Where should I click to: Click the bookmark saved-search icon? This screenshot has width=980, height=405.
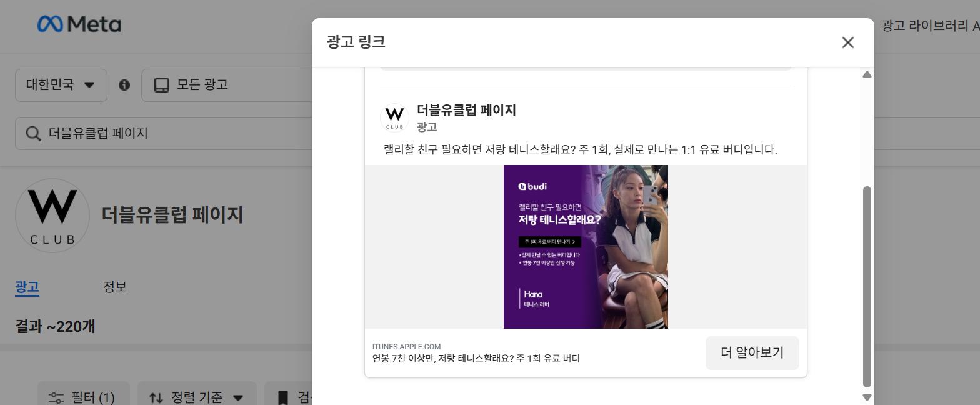[x=283, y=397]
